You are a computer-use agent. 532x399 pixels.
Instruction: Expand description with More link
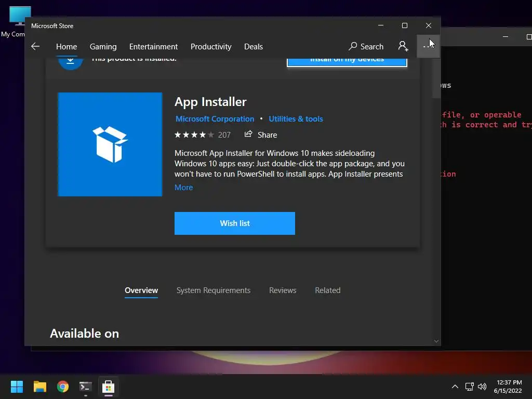pyautogui.click(x=183, y=187)
